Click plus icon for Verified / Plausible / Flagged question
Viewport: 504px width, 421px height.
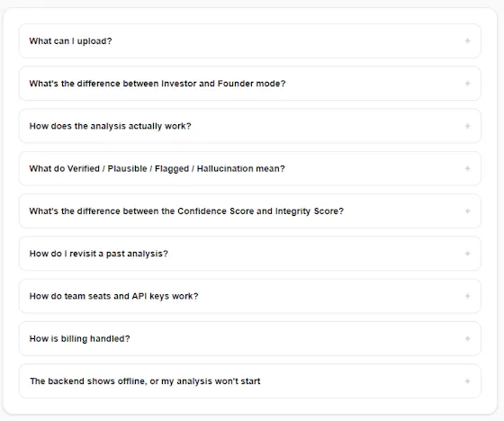coord(468,168)
